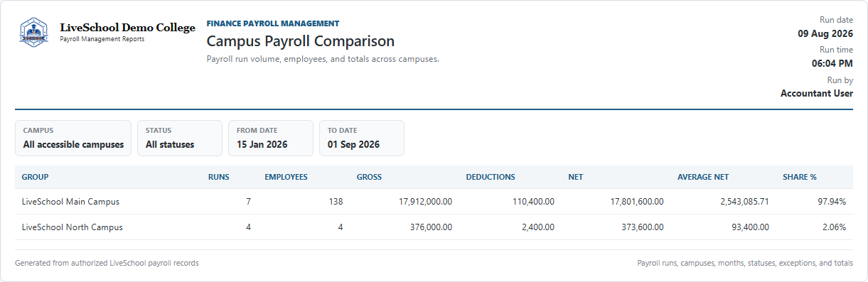Click Main Campus runs value 7

[x=248, y=202]
